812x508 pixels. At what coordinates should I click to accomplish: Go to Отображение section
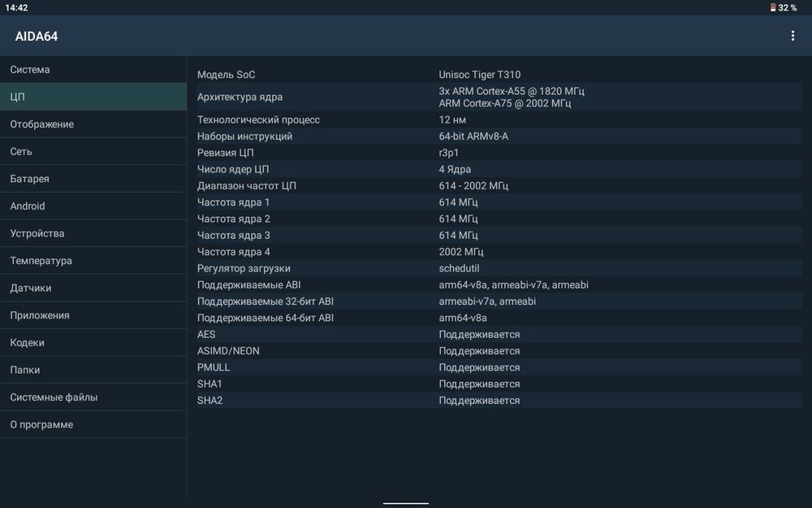coord(93,124)
